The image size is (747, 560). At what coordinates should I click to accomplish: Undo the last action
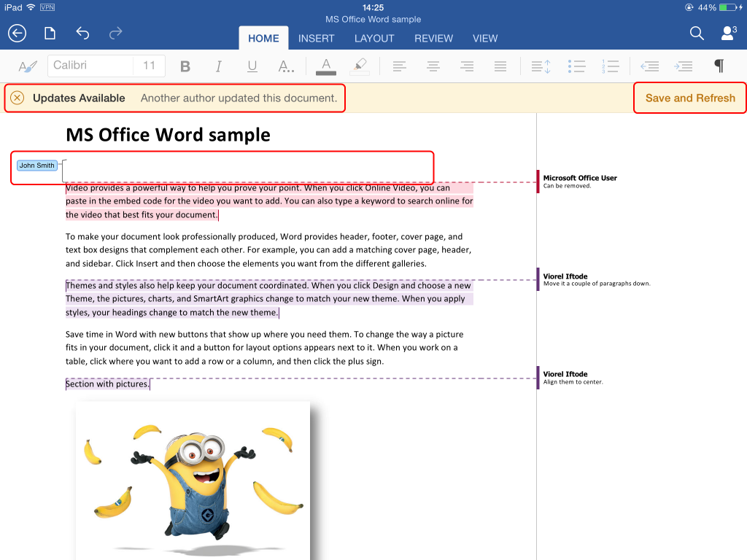point(82,33)
